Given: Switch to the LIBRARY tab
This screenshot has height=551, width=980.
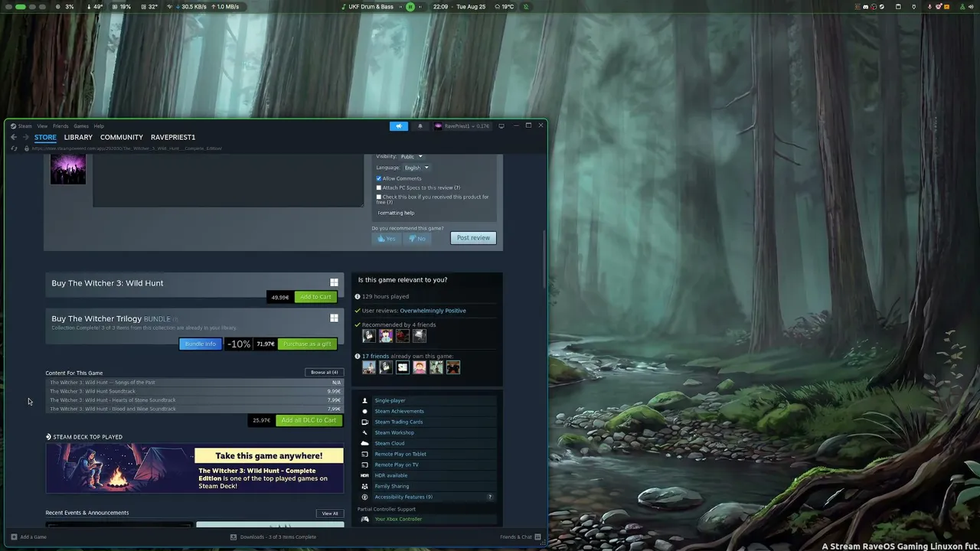Looking at the screenshot, I should (x=78, y=137).
